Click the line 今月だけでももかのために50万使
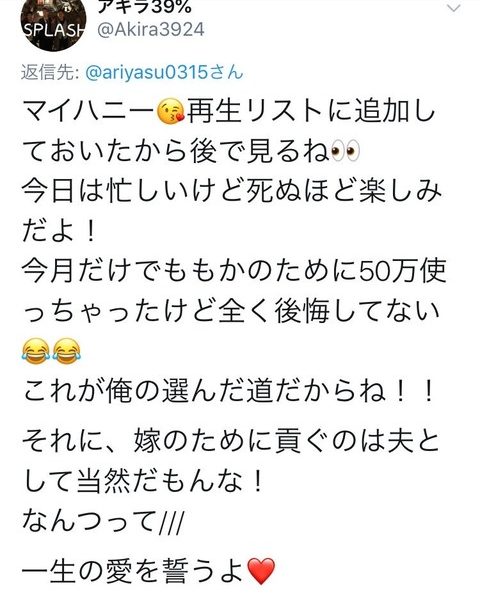The height and width of the screenshot is (600, 480). point(234,271)
